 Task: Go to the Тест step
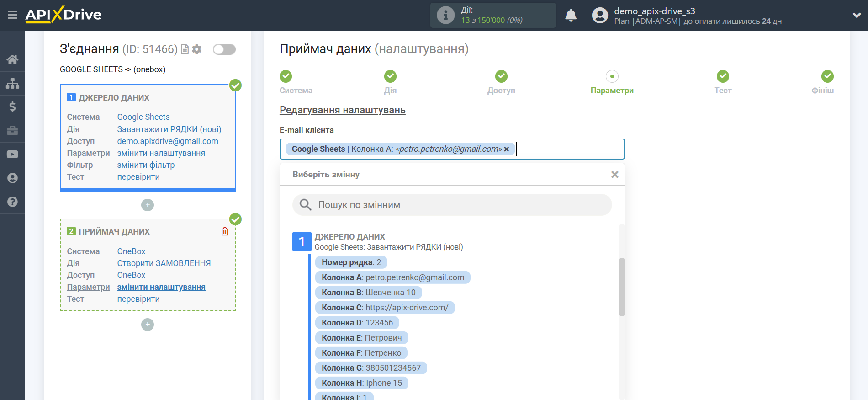coord(723,76)
